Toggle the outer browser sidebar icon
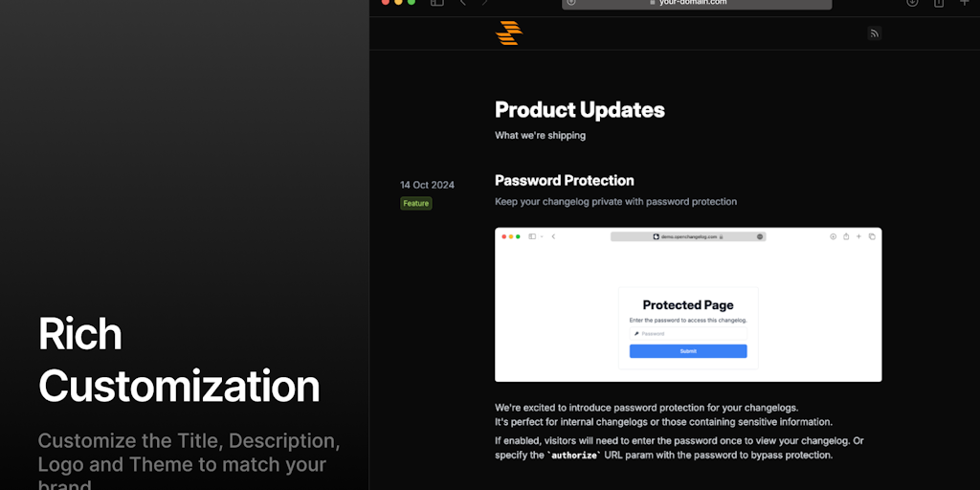Viewport: 980px width, 490px height. tap(436, 3)
